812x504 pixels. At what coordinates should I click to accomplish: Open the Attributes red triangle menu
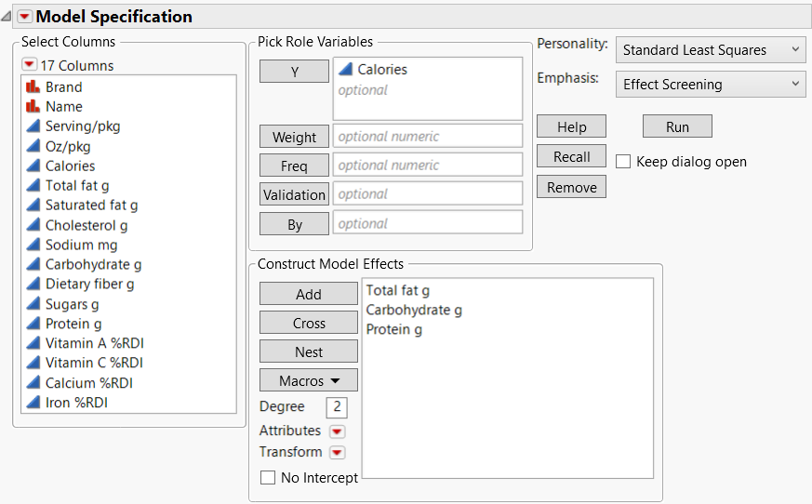(337, 431)
